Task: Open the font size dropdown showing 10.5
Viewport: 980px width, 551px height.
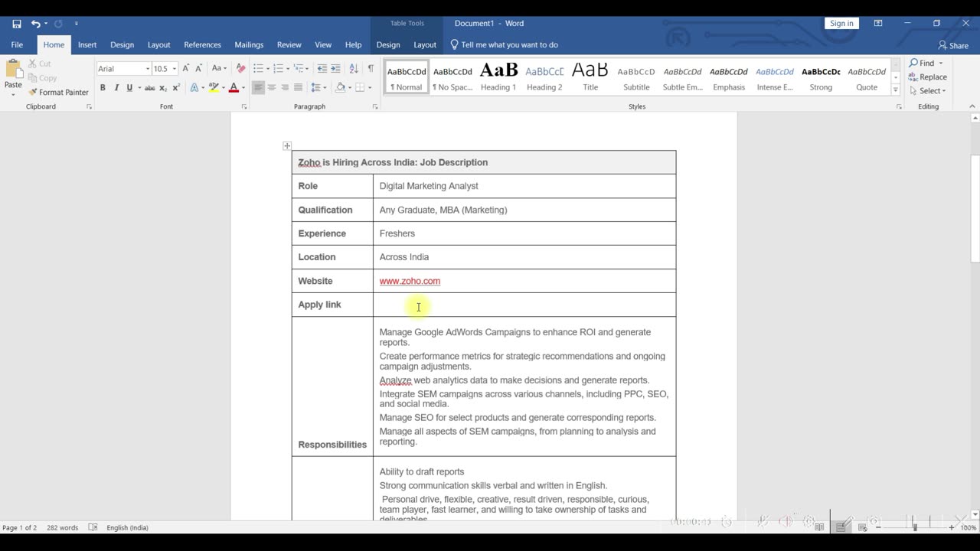Action: point(175,69)
